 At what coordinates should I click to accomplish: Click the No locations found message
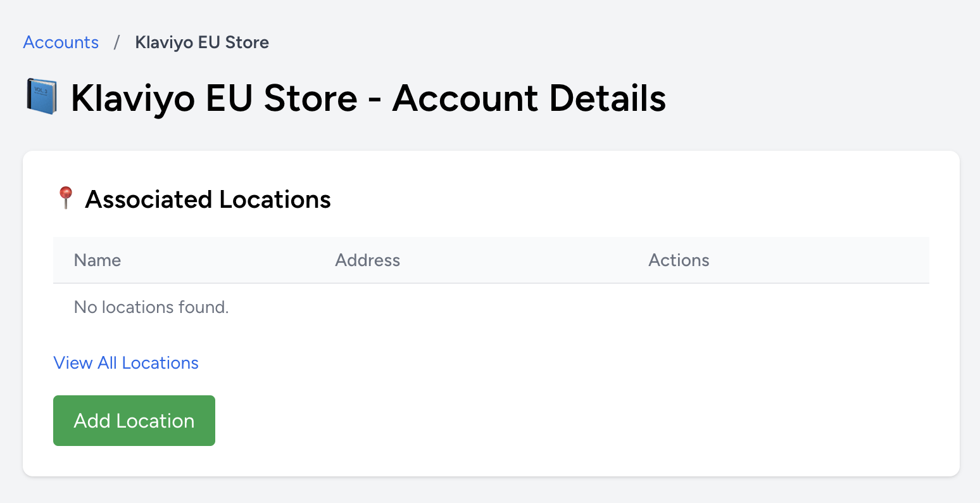coord(151,307)
